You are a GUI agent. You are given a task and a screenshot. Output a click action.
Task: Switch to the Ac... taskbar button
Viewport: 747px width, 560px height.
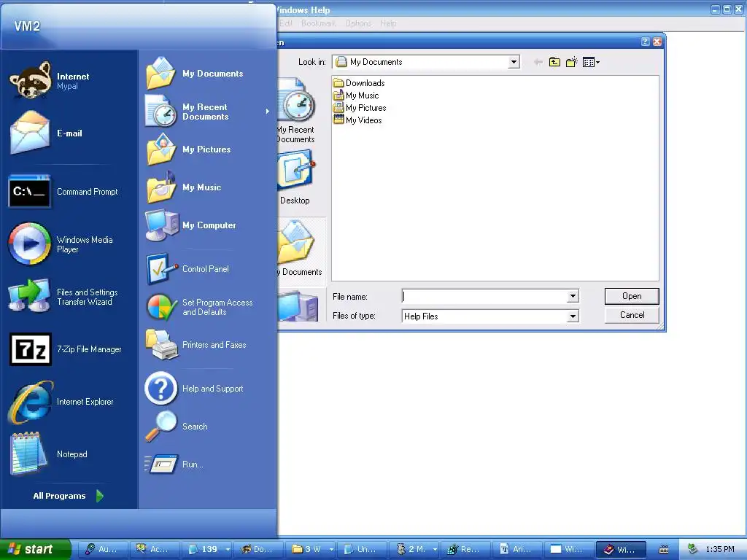(154, 550)
